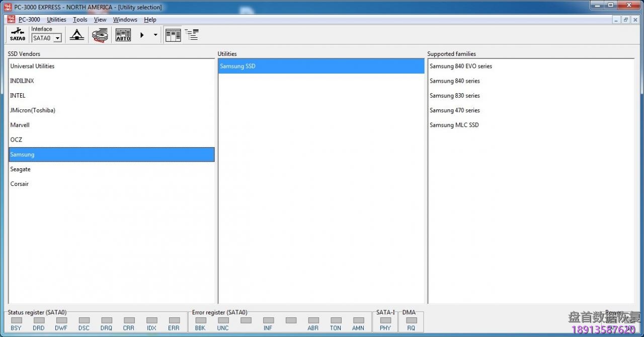Click the PHY SATA-I indicator box
The height and width of the screenshot is (337, 644).
pyautogui.click(x=385, y=320)
